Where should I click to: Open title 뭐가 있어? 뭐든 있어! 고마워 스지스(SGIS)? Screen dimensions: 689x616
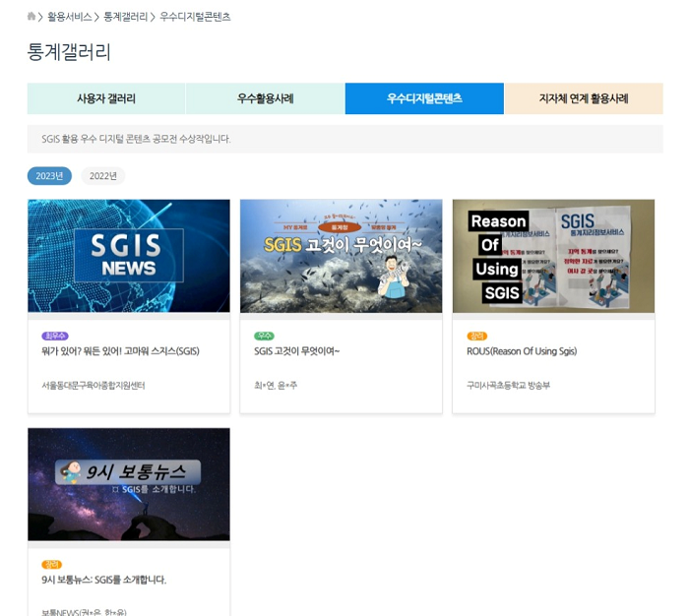[120, 351]
